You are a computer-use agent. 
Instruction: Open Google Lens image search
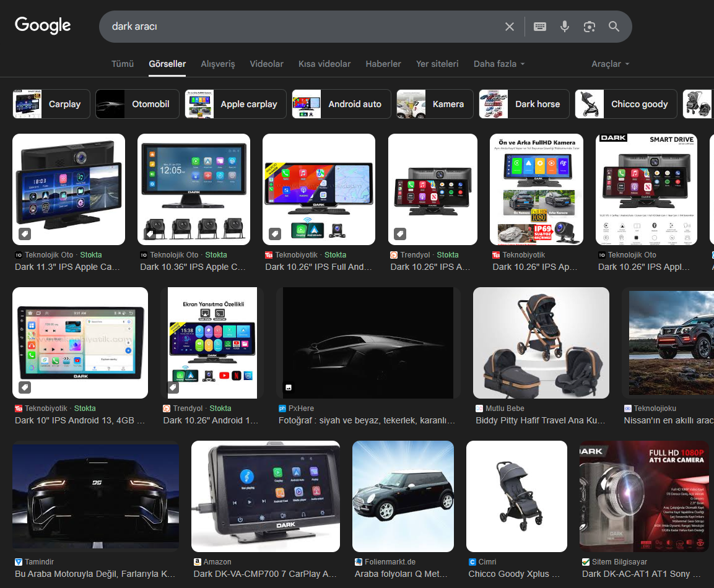click(x=590, y=27)
